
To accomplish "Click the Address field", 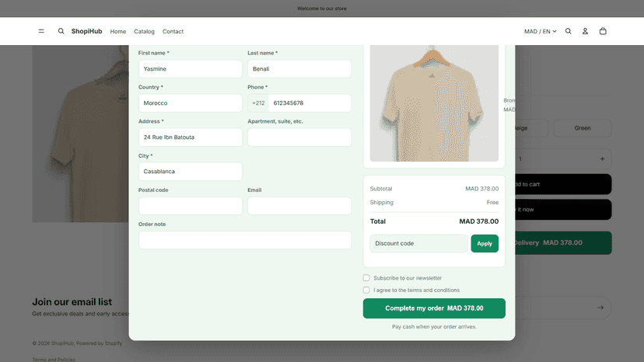I will point(190,137).
